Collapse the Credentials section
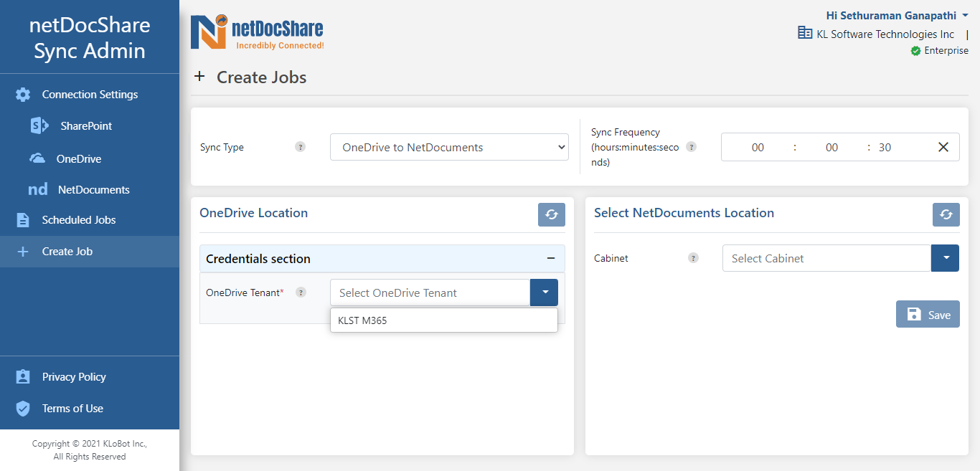The height and width of the screenshot is (471, 980). click(551, 259)
